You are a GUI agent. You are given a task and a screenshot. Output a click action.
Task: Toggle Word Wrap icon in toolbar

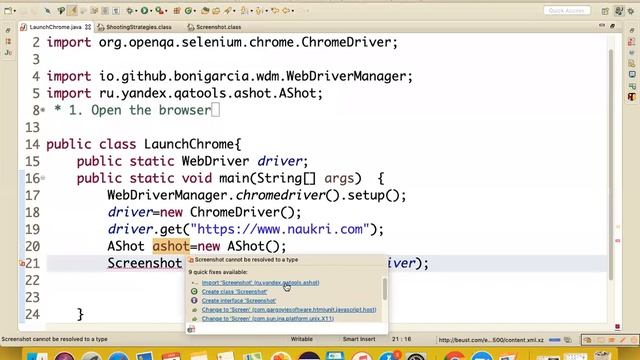point(94,11)
